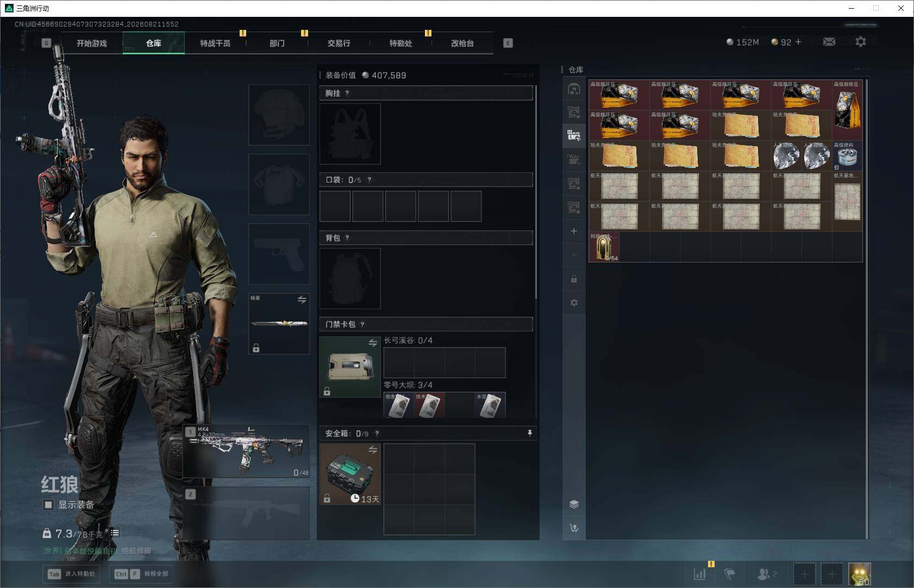Select the MK4 primary weapon in slot 1
The height and width of the screenshot is (588, 914).
click(246, 451)
